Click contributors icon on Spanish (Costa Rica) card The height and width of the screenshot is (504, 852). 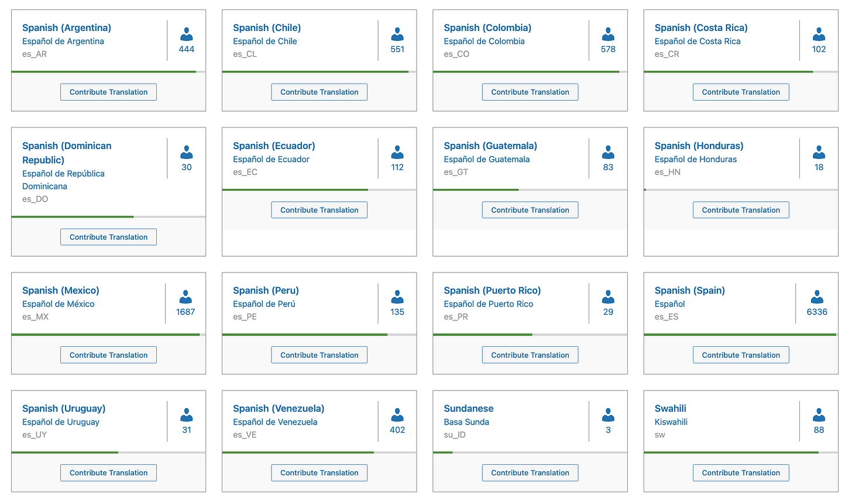819,34
